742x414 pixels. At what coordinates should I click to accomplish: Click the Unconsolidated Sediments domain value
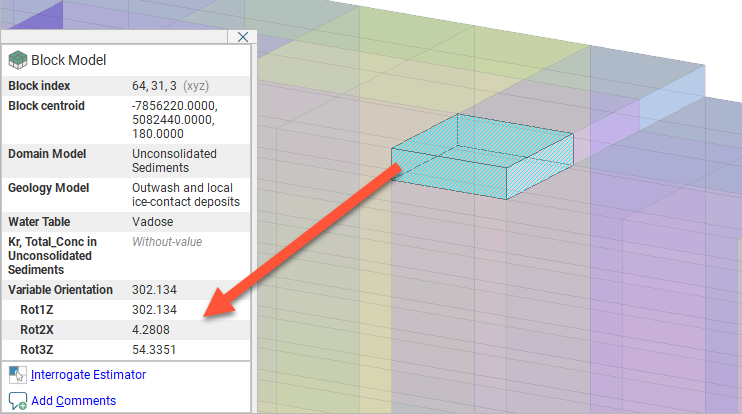point(174,161)
